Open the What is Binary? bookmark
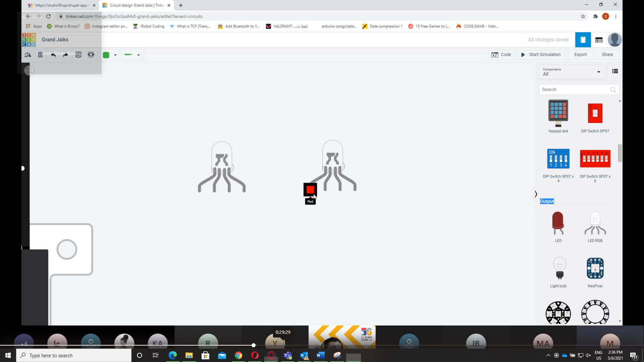The height and width of the screenshot is (362, 644). 63,26
